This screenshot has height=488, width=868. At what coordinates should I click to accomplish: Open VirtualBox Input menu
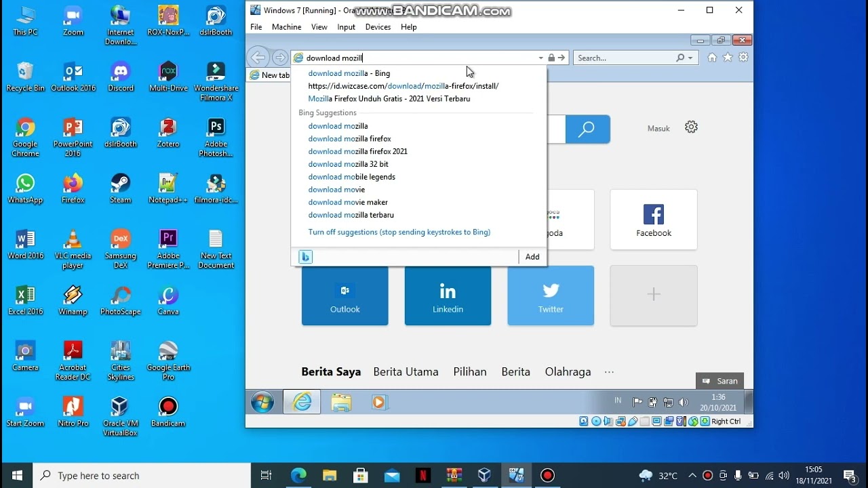point(347,27)
